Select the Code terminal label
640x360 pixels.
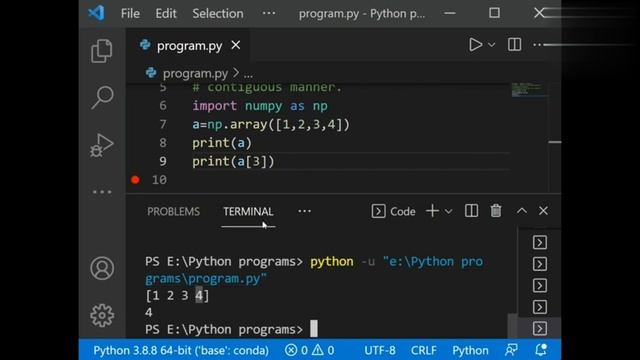393,211
